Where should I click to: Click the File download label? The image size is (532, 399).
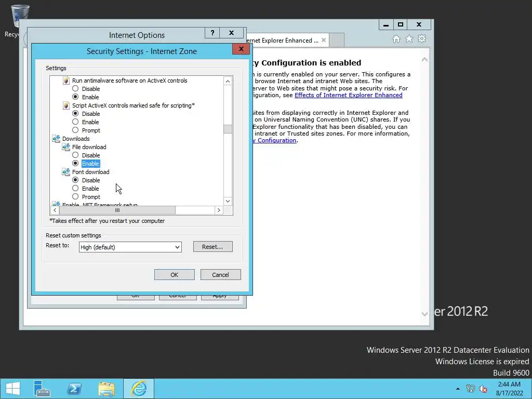tap(89, 147)
